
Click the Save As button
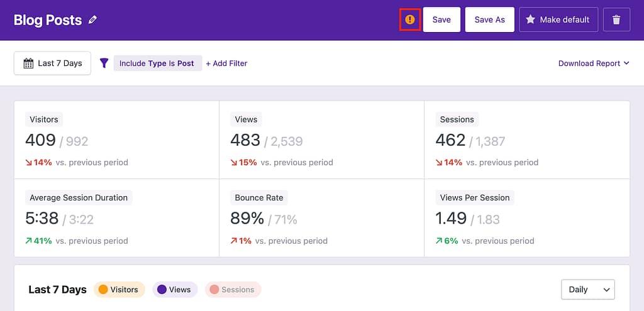coord(489,19)
